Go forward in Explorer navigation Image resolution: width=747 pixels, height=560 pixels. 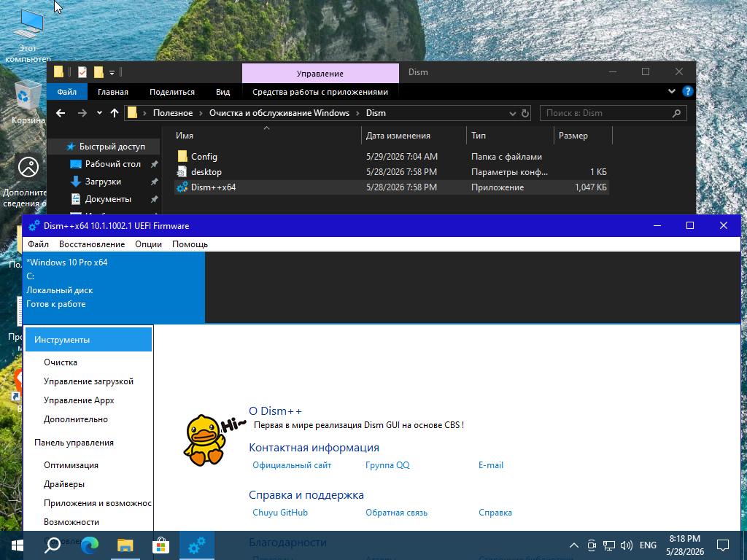pyautogui.click(x=82, y=113)
